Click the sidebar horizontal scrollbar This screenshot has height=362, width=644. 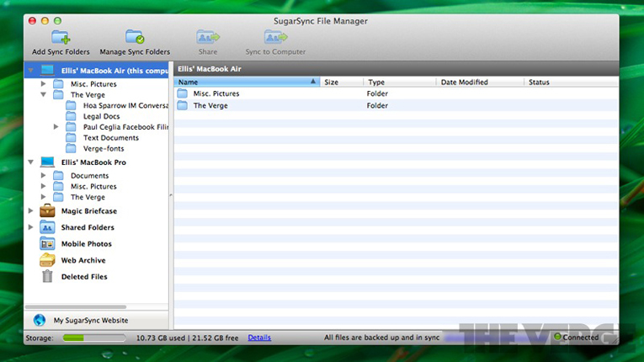tap(76, 306)
